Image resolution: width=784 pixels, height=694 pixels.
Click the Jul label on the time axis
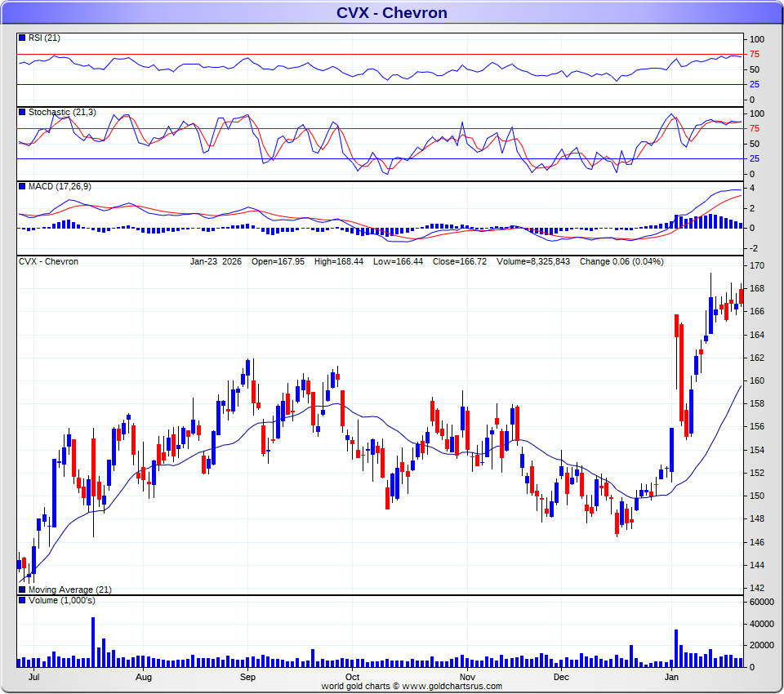coord(34,678)
